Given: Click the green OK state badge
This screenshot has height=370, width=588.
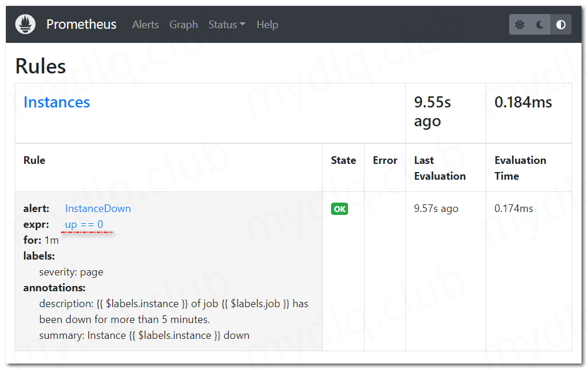Looking at the screenshot, I should coord(339,209).
